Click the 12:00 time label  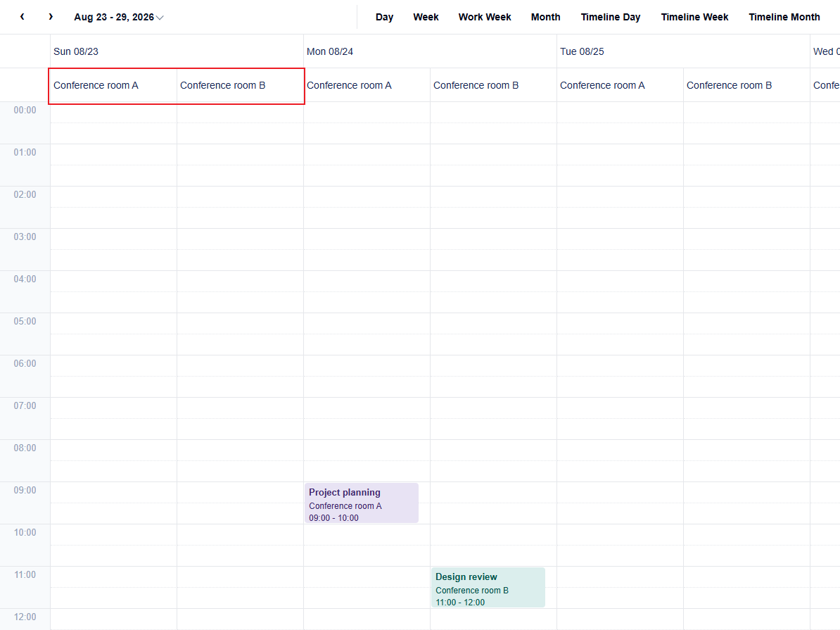pyautogui.click(x=25, y=617)
